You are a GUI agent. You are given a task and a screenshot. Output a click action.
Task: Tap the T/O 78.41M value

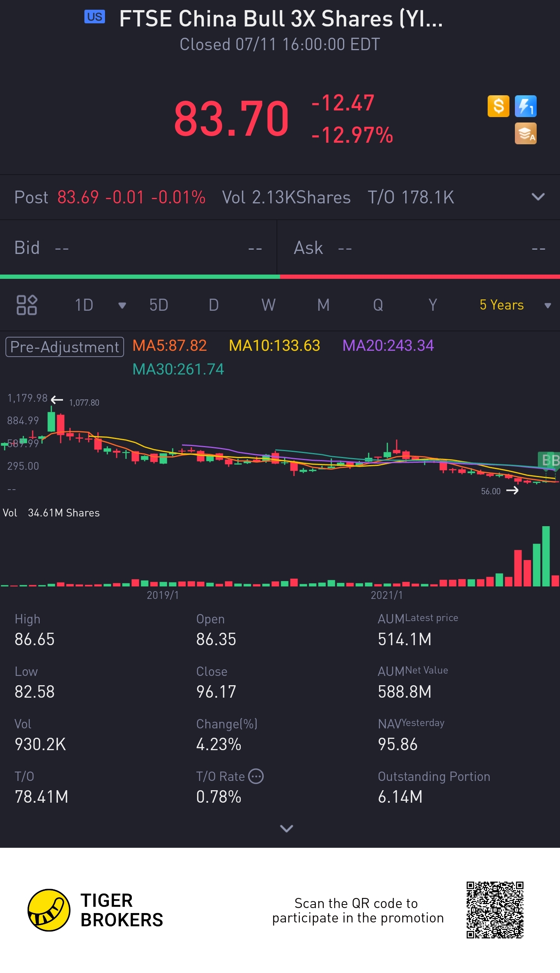point(42,797)
